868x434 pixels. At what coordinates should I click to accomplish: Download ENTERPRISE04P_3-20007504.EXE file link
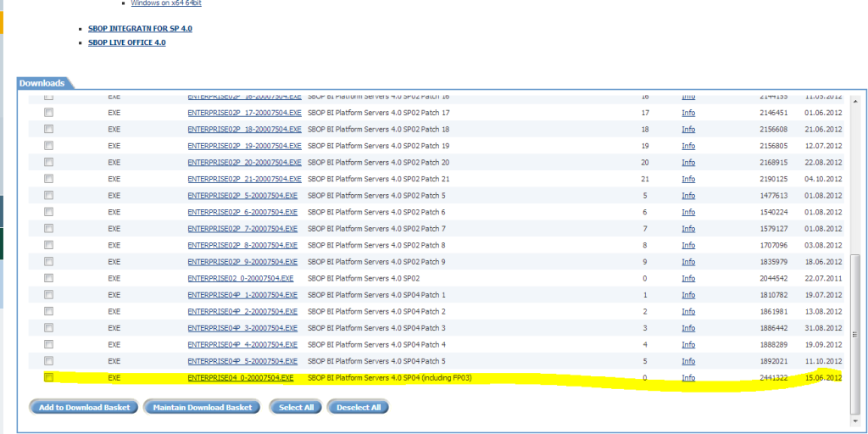pyautogui.click(x=242, y=328)
